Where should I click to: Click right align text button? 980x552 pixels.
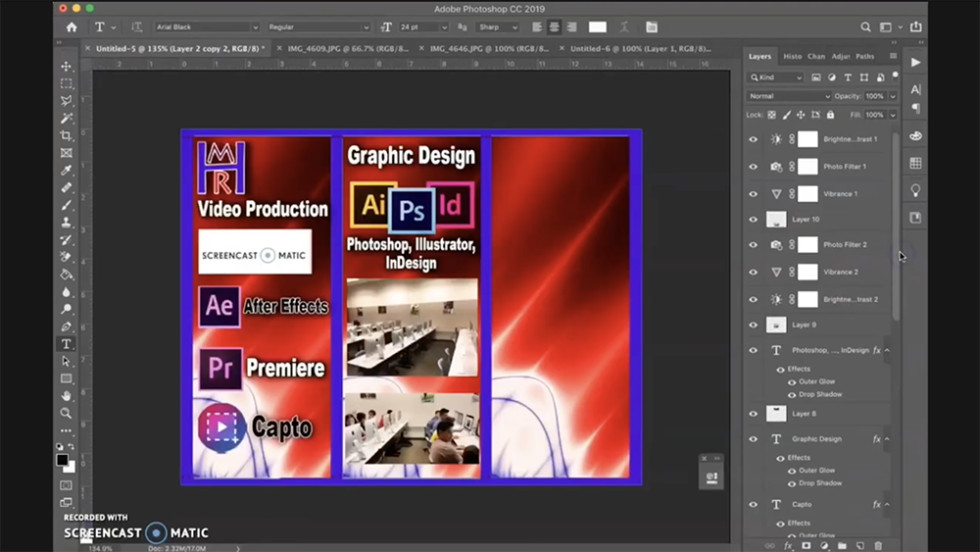pos(572,26)
